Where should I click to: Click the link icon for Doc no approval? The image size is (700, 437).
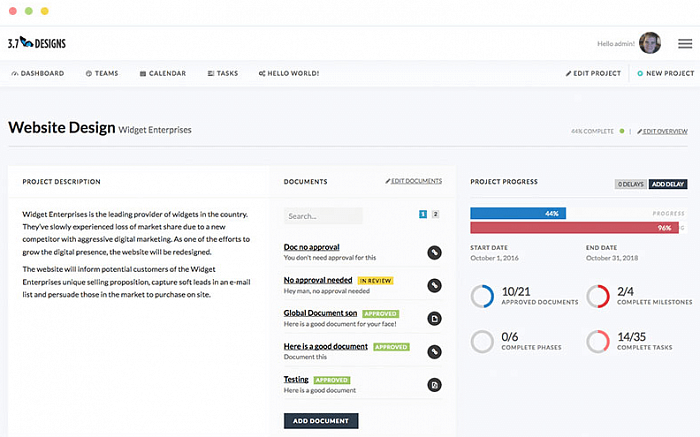[x=434, y=253]
